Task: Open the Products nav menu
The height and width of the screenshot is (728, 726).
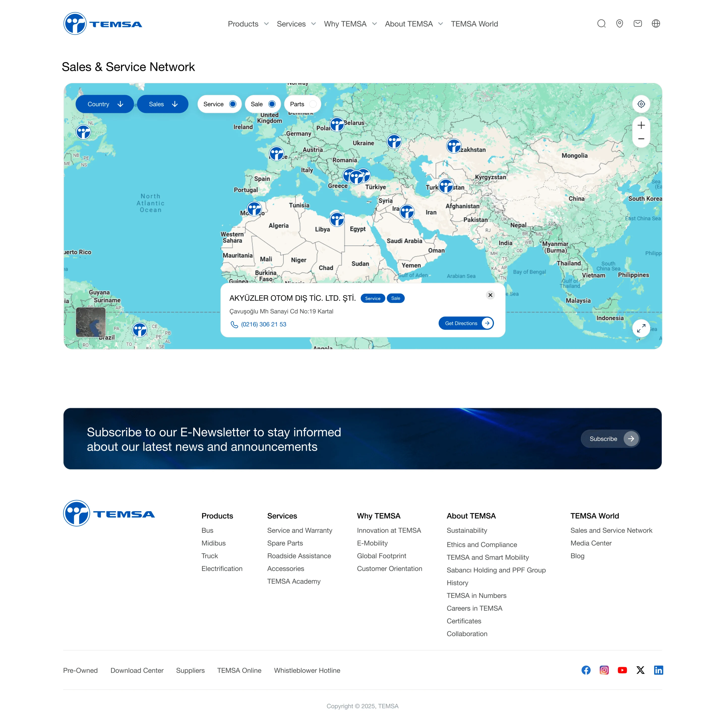Action: tap(243, 24)
